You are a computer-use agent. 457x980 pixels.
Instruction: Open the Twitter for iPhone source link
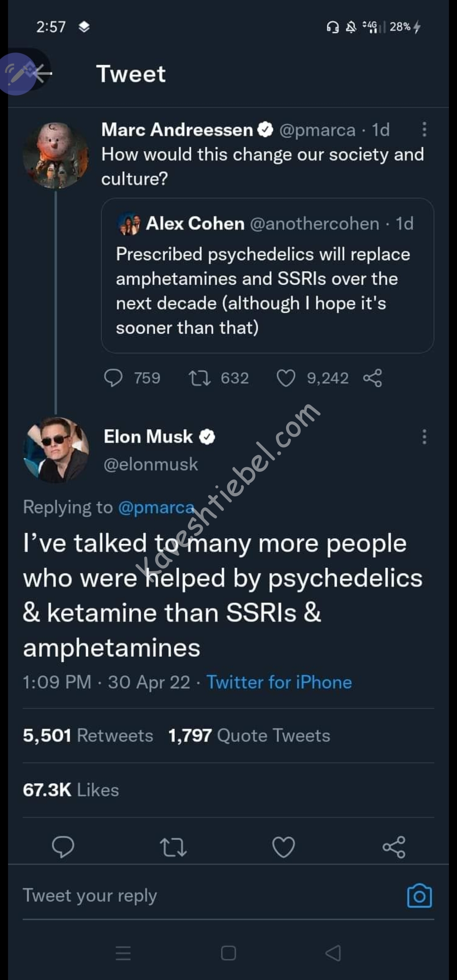tap(279, 682)
